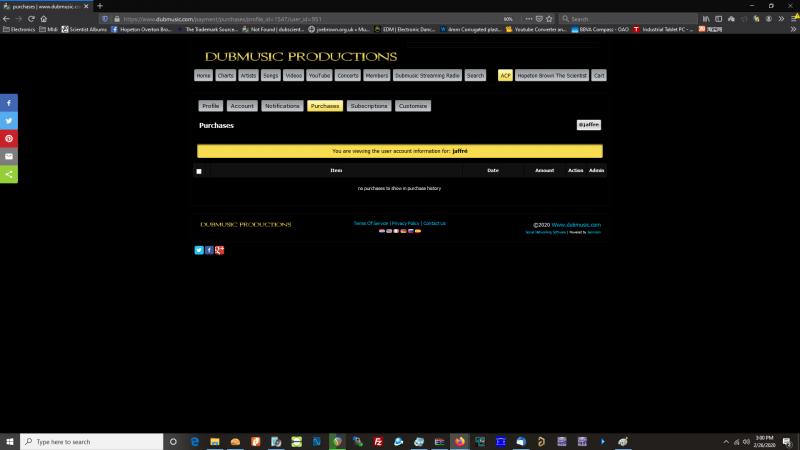Close the purchases browser tab
Screen dimensions: 800x450
[x=86, y=6]
